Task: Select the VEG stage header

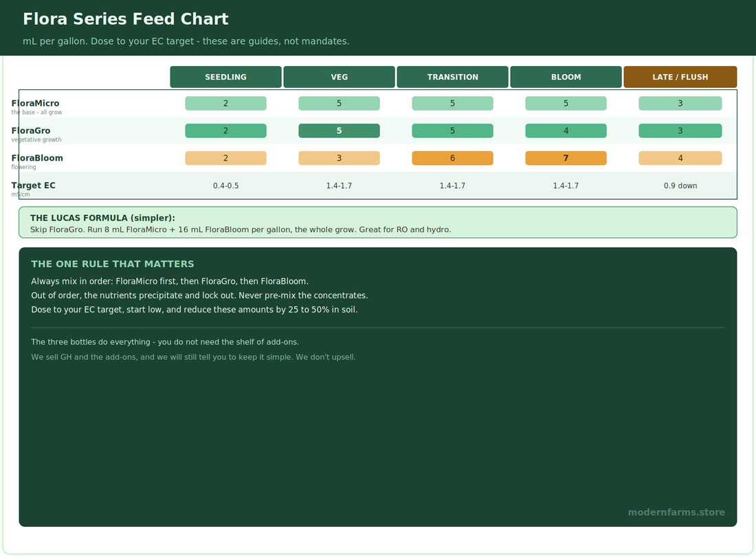Action: click(x=339, y=77)
